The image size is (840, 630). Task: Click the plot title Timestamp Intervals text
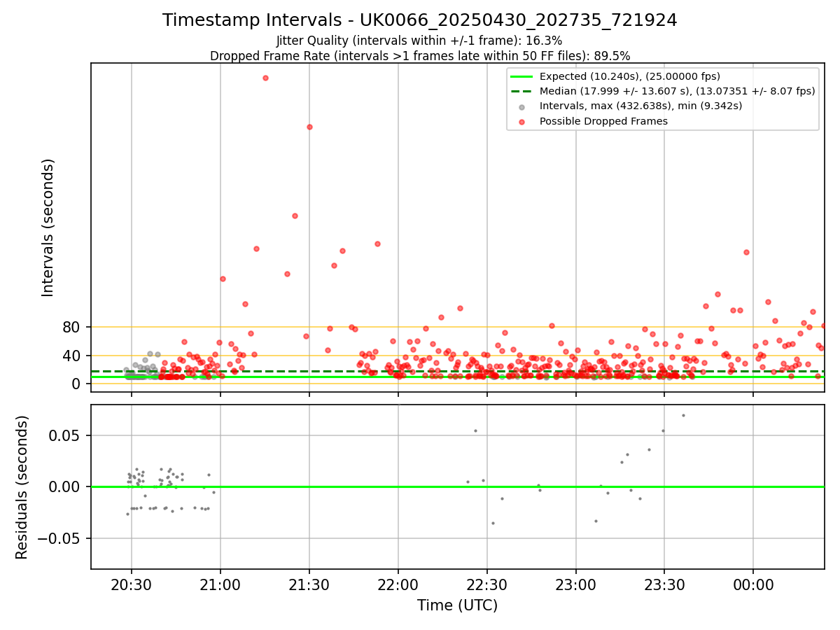(x=420, y=20)
